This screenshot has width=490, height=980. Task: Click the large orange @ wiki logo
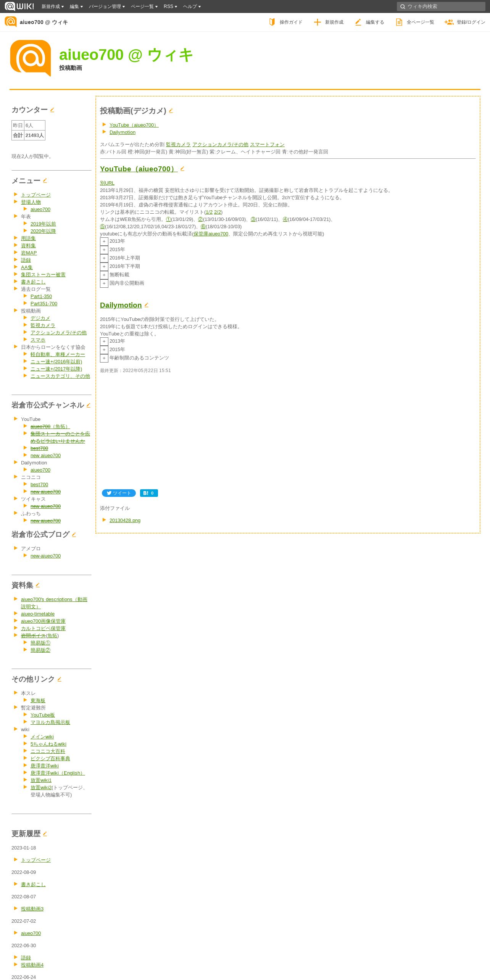click(x=31, y=58)
